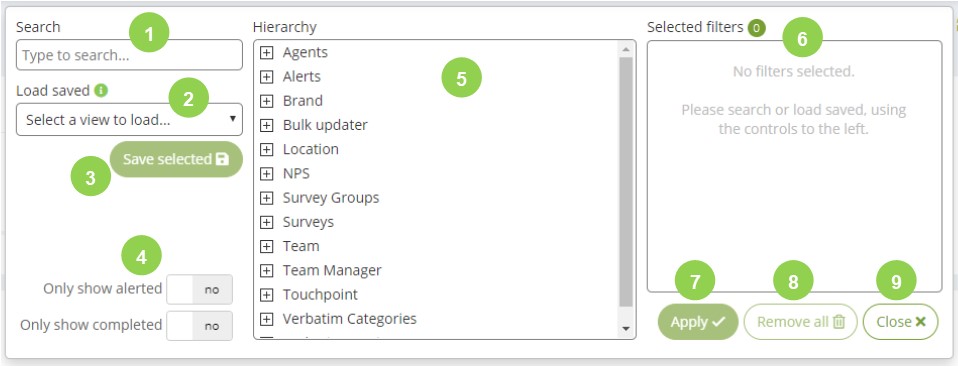Toggle Only show alerted switch
The width and height of the screenshot is (958, 367).
click(199, 289)
